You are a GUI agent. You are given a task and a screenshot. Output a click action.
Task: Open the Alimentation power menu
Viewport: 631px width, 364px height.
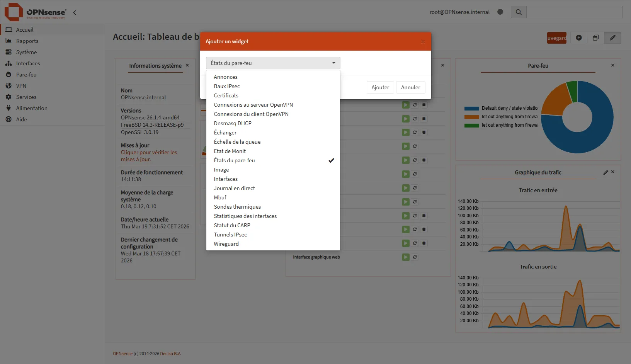31,108
